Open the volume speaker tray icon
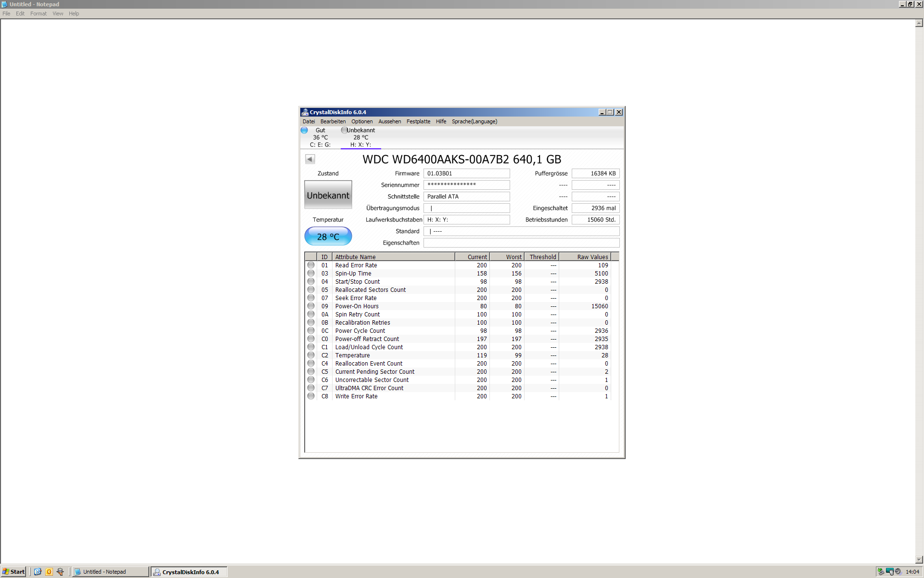Image resolution: width=924 pixels, height=578 pixels. [898, 572]
